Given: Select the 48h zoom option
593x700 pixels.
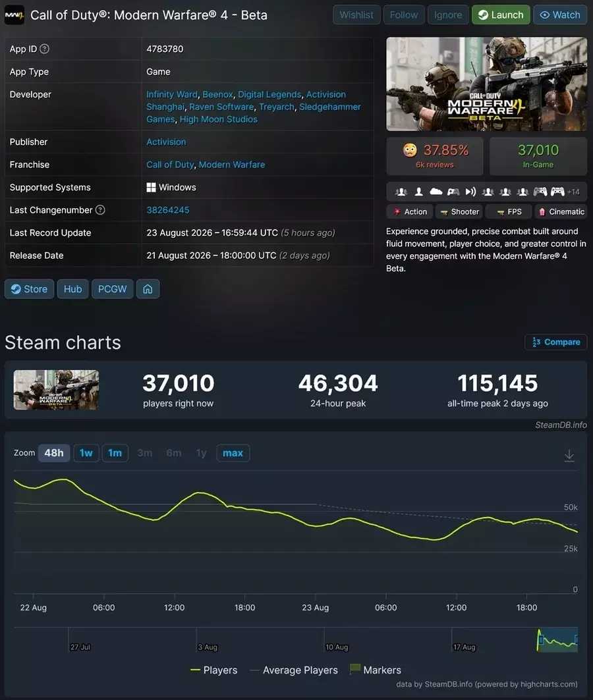Looking at the screenshot, I should pos(54,453).
